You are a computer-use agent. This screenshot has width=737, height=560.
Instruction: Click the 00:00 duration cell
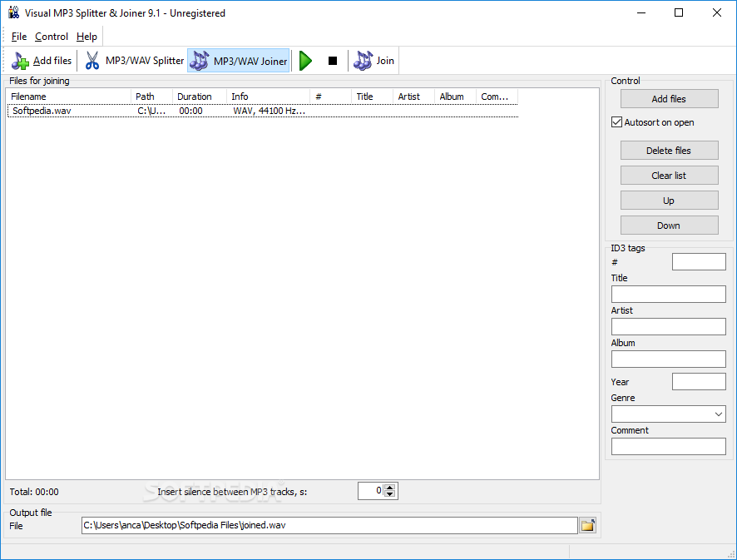coord(190,111)
